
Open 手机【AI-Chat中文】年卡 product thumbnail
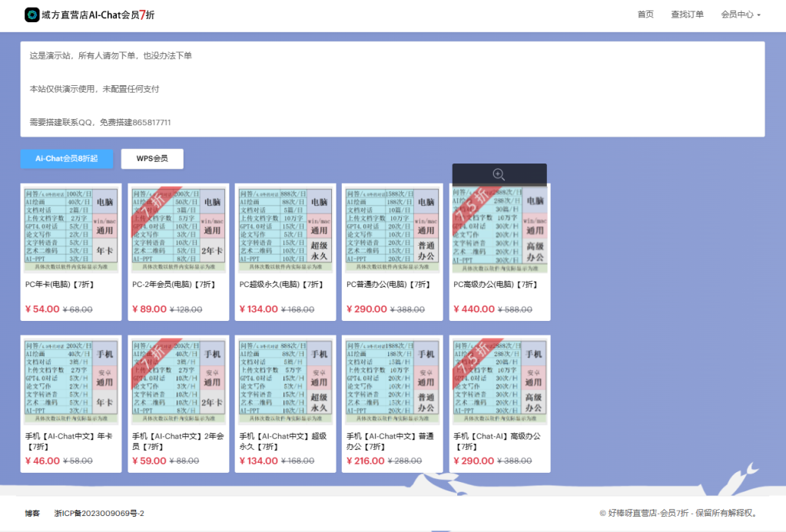71,382
